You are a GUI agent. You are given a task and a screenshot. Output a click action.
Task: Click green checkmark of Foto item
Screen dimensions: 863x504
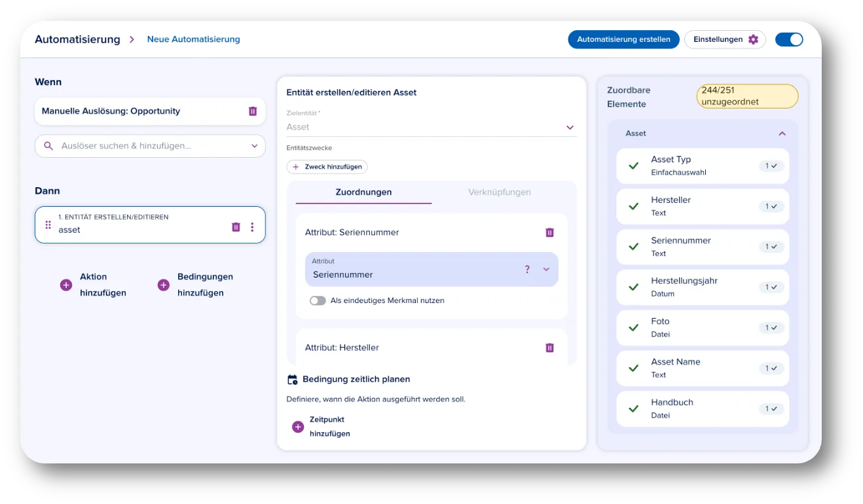(x=633, y=327)
